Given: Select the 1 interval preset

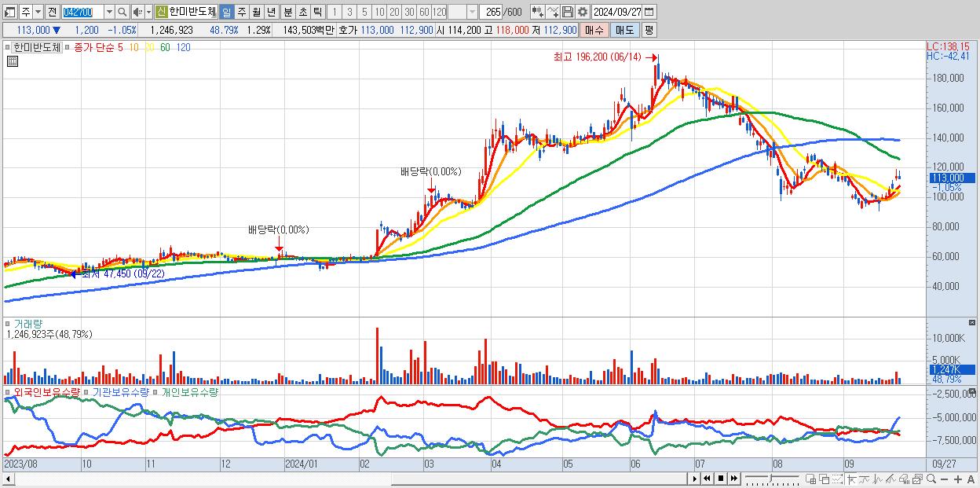Looking at the screenshot, I should [x=335, y=12].
